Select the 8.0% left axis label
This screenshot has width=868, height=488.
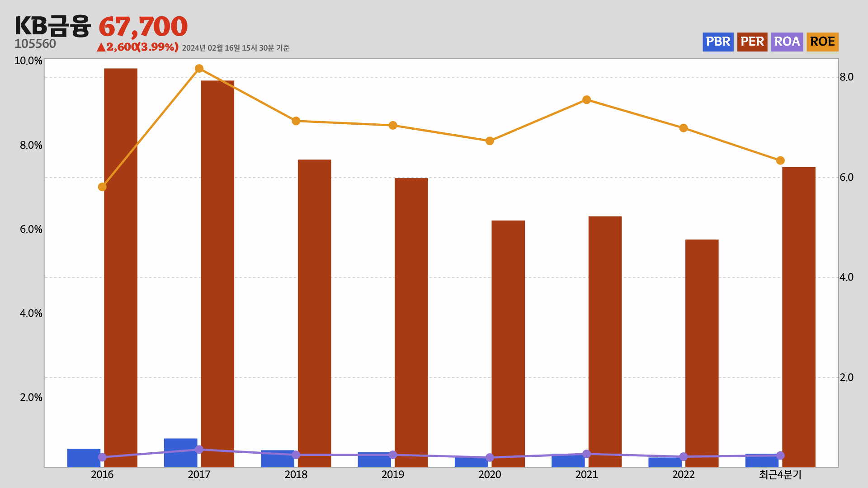click(x=31, y=145)
